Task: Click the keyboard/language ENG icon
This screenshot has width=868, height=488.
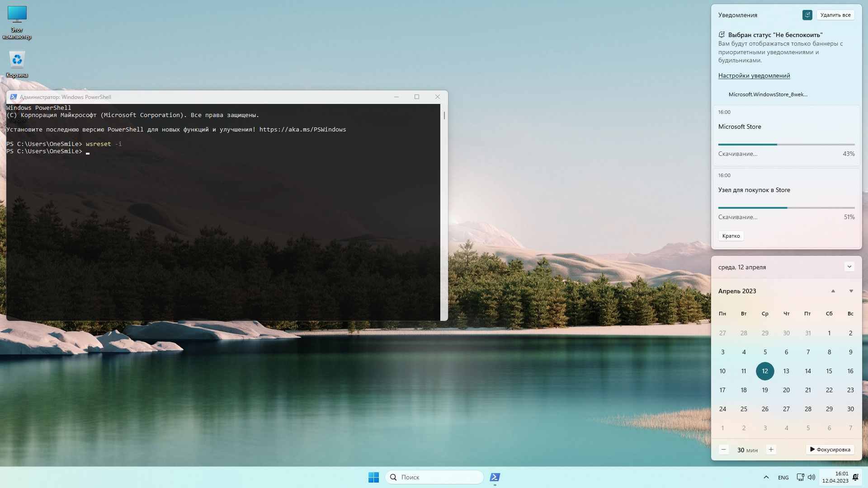Action: pos(783,477)
